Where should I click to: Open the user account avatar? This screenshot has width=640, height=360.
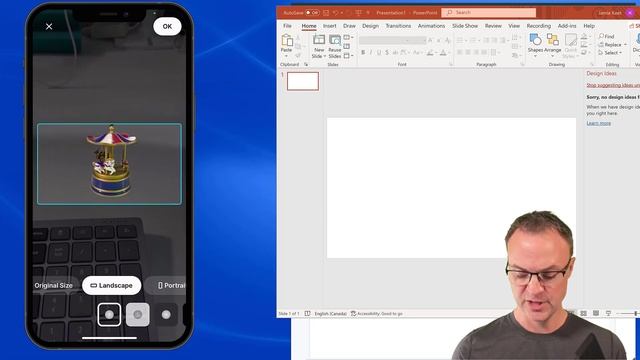[631, 13]
